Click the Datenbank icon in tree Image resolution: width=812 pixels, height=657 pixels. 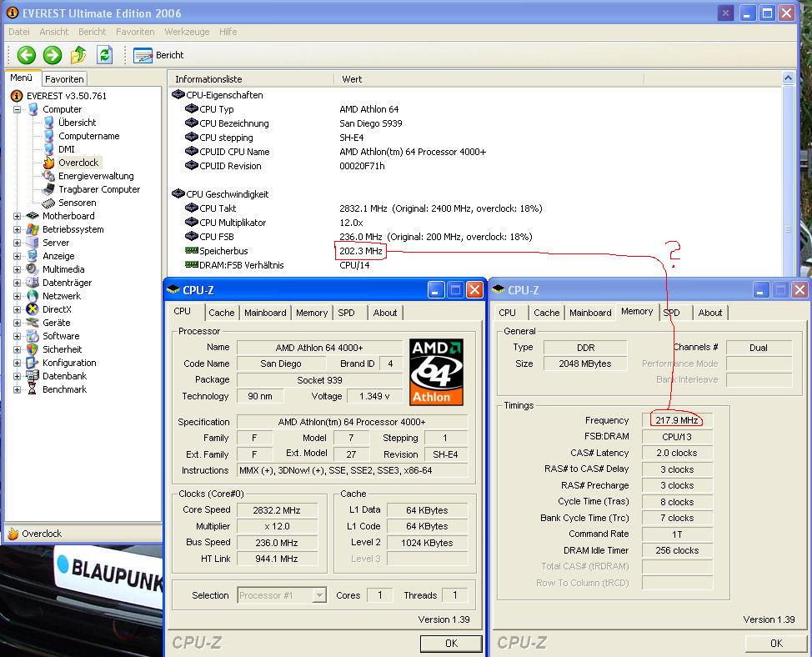[x=33, y=376]
